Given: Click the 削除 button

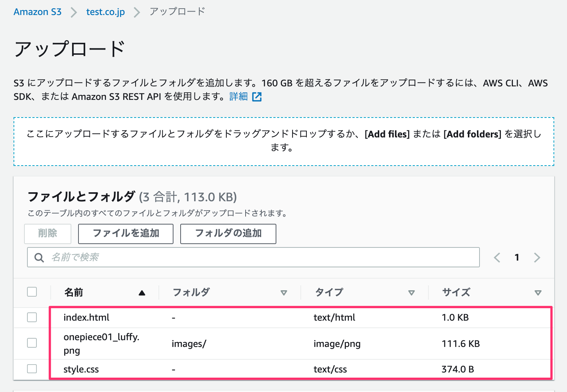Looking at the screenshot, I should tap(47, 234).
